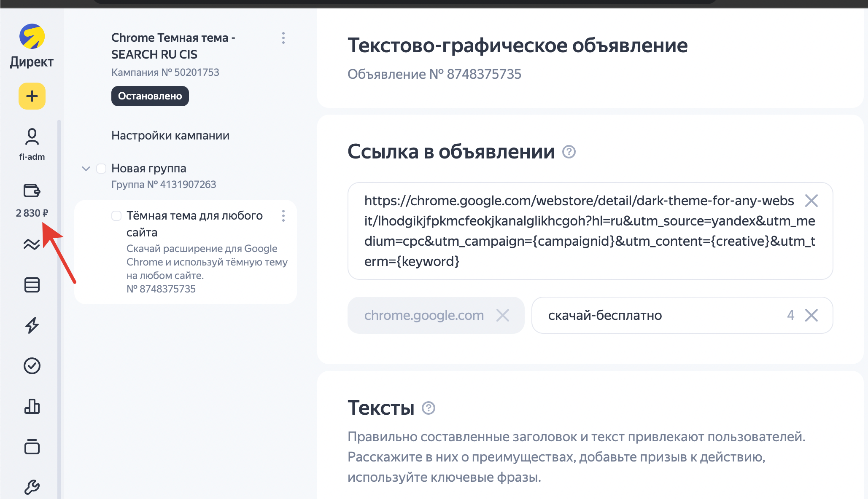Open help icon next to Тексты
This screenshot has width=868, height=499.
(x=429, y=408)
